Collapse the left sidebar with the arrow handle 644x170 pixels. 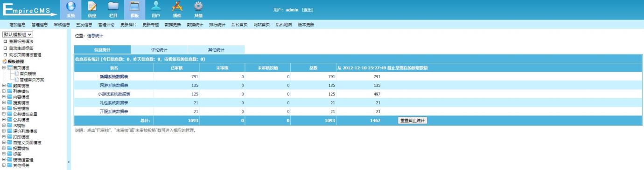click(x=69, y=162)
